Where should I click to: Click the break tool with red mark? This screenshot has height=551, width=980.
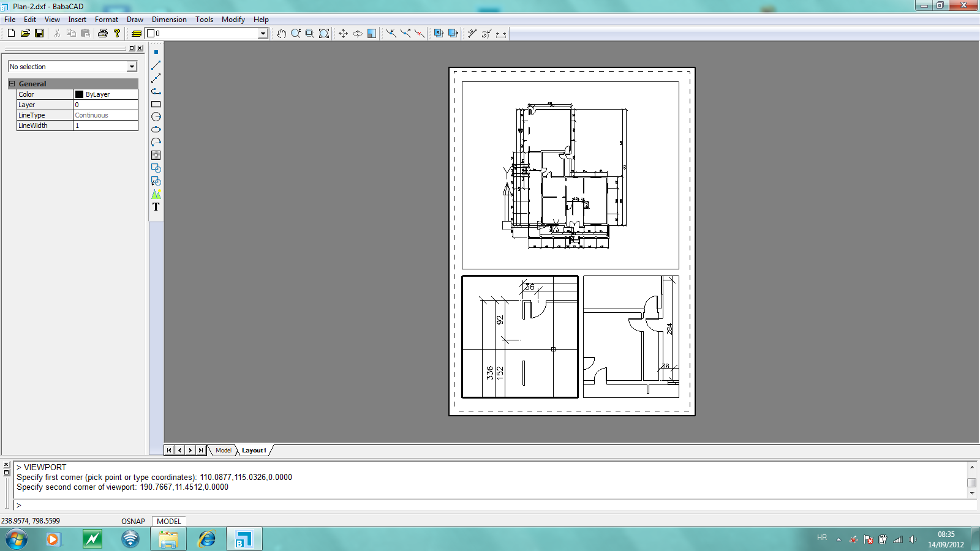click(x=420, y=33)
